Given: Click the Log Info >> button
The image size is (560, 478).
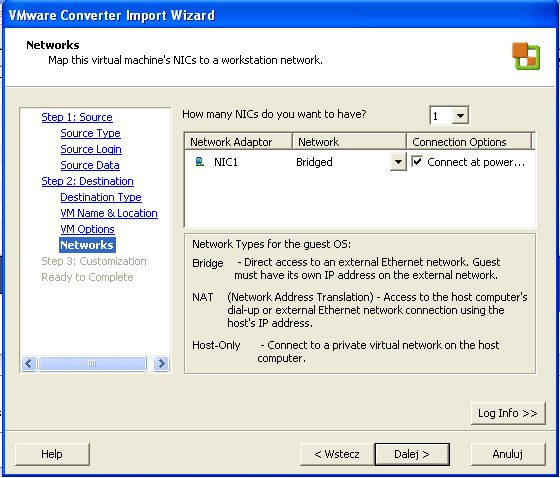Looking at the screenshot, I should pos(508,413).
